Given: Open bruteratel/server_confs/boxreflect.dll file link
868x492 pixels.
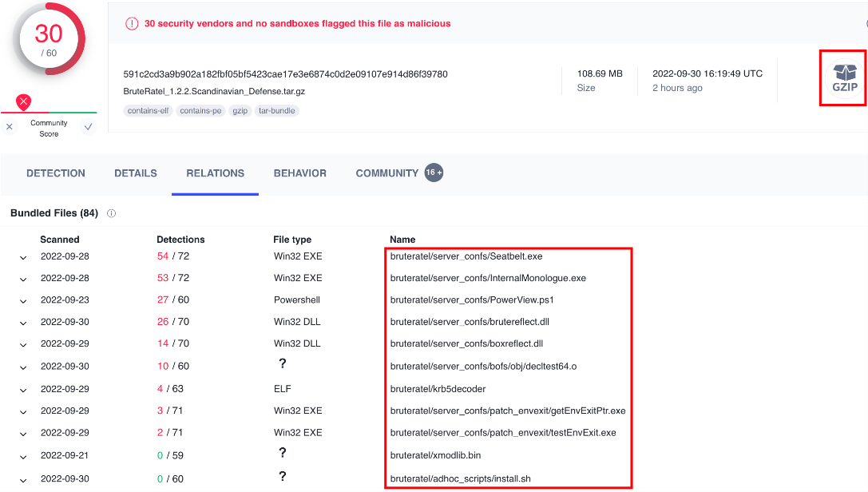Looking at the screenshot, I should point(466,343).
